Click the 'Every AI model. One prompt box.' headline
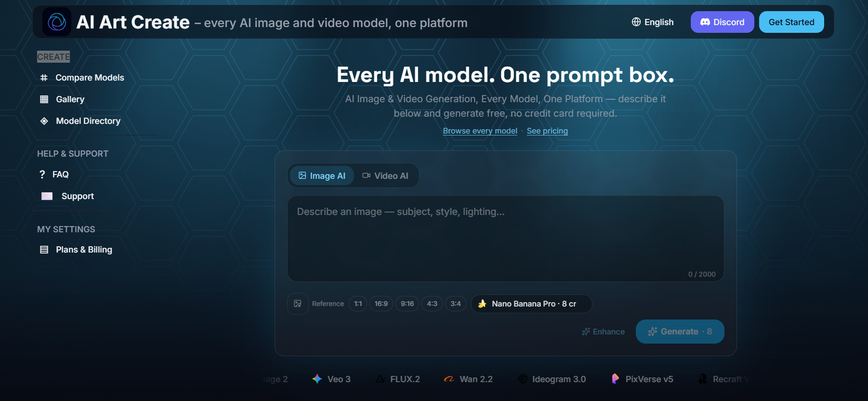The width and height of the screenshot is (868, 401). point(506,75)
